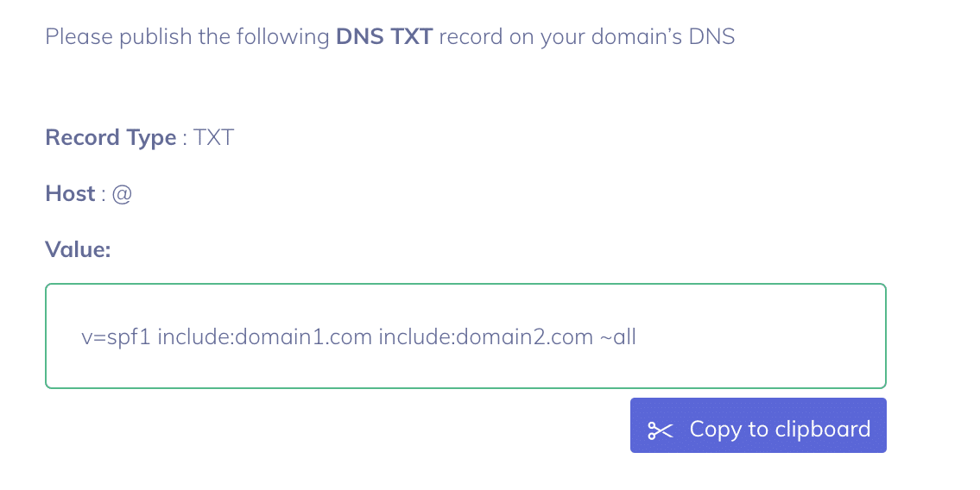Click the ~all mechanism at the value's end
Screen dimensions: 980x490
pyautogui.click(x=617, y=337)
